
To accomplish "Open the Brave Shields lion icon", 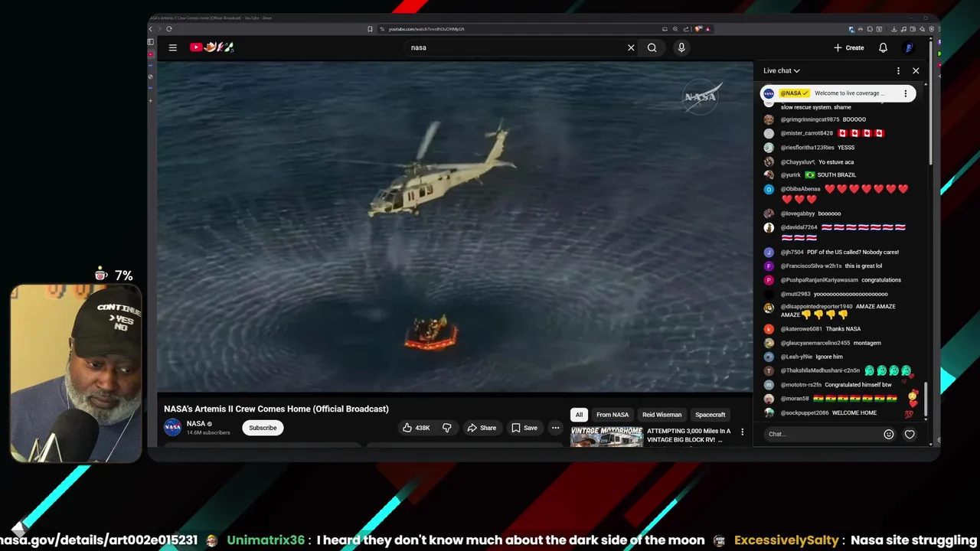I will (x=699, y=29).
